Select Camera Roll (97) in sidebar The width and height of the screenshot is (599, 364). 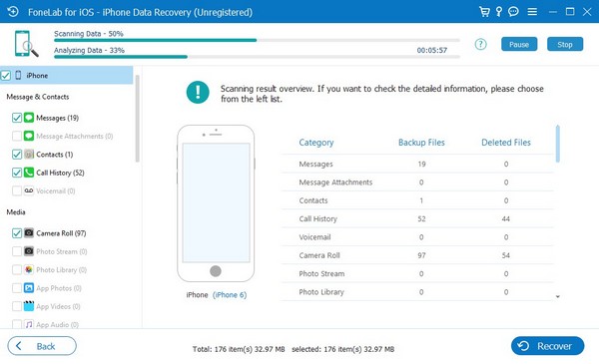coord(61,233)
